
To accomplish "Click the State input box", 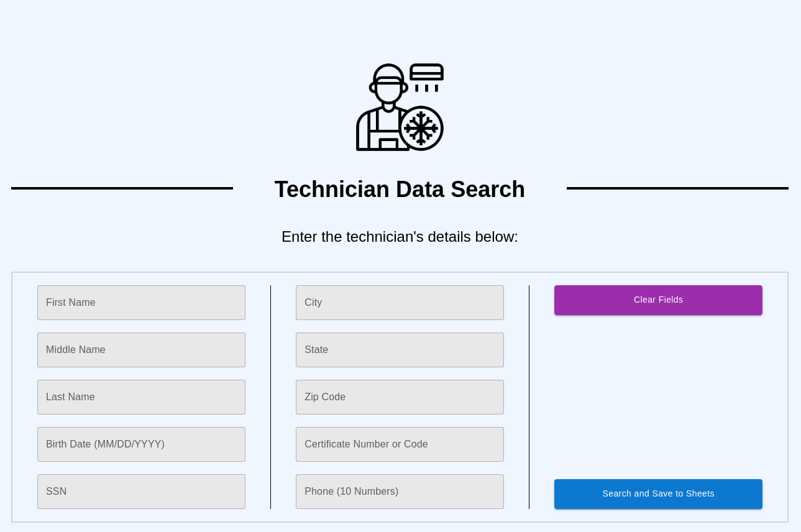I will [400, 350].
